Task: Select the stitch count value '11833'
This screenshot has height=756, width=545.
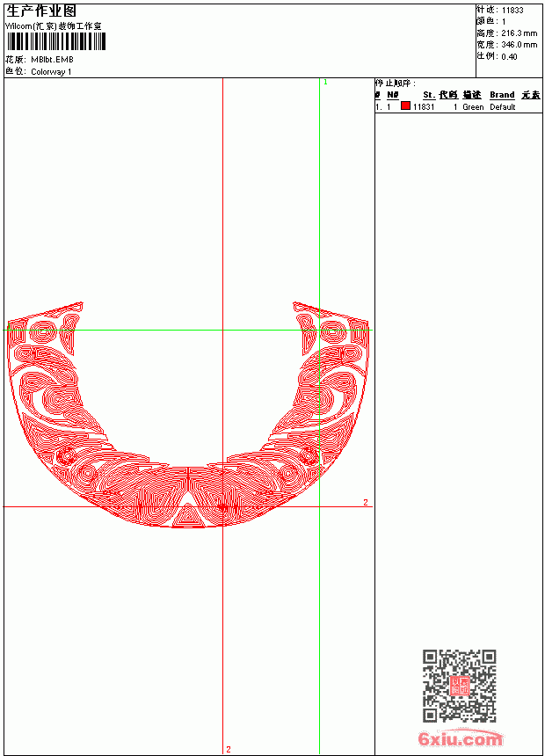Action: (x=512, y=11)
